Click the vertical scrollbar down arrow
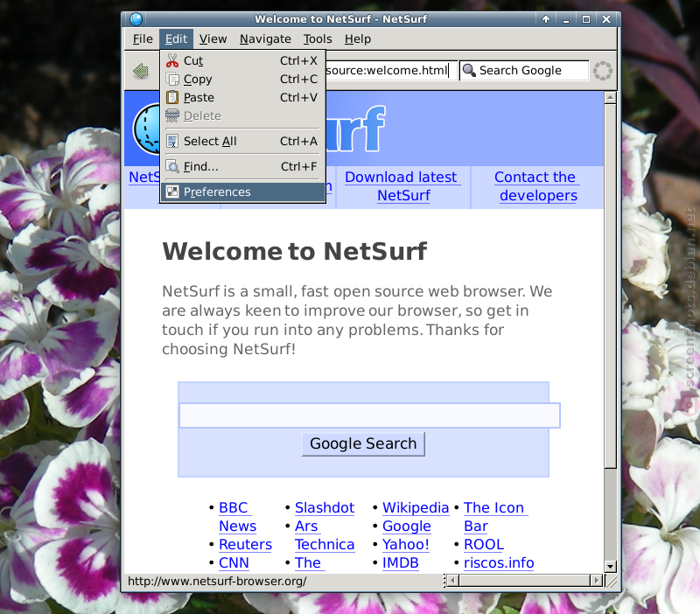Image resolution: width=700 pixels, height=614 pixels. click(x=610, y=566)
